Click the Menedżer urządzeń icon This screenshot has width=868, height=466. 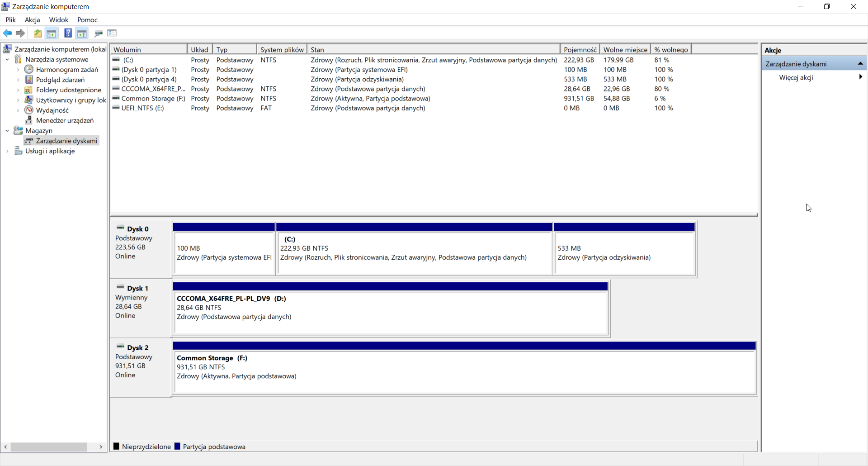point(29,120)
